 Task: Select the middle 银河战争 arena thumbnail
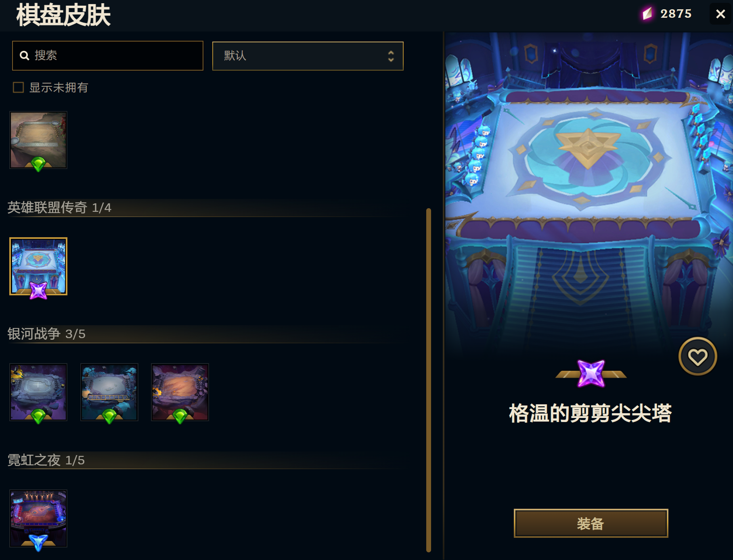coord(109,392)
